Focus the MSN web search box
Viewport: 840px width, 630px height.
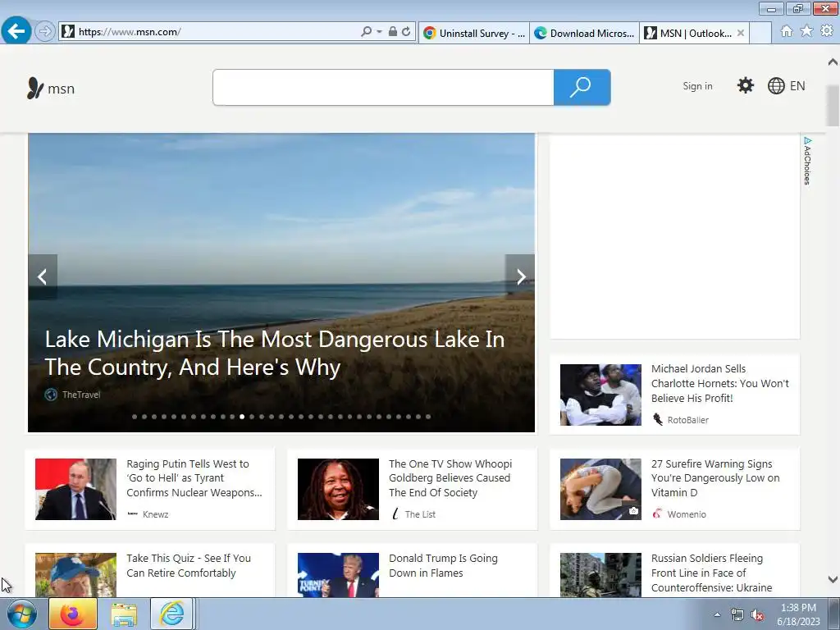(x=383, y=87)
